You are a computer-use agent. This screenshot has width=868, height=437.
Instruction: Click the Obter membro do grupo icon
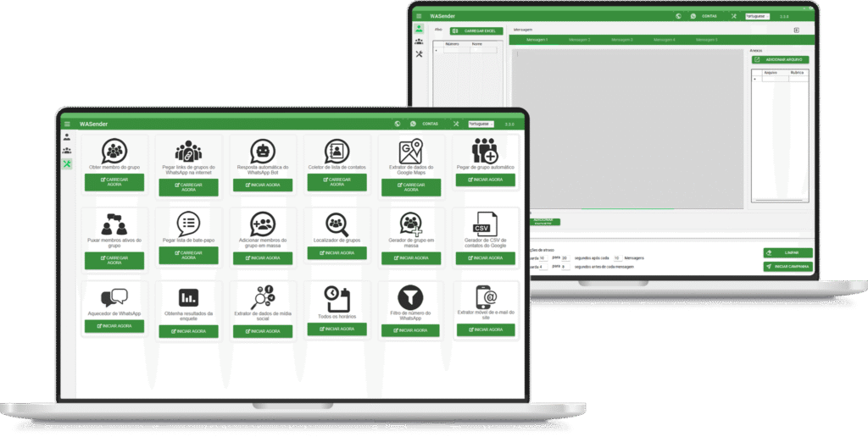coord(114,151)
